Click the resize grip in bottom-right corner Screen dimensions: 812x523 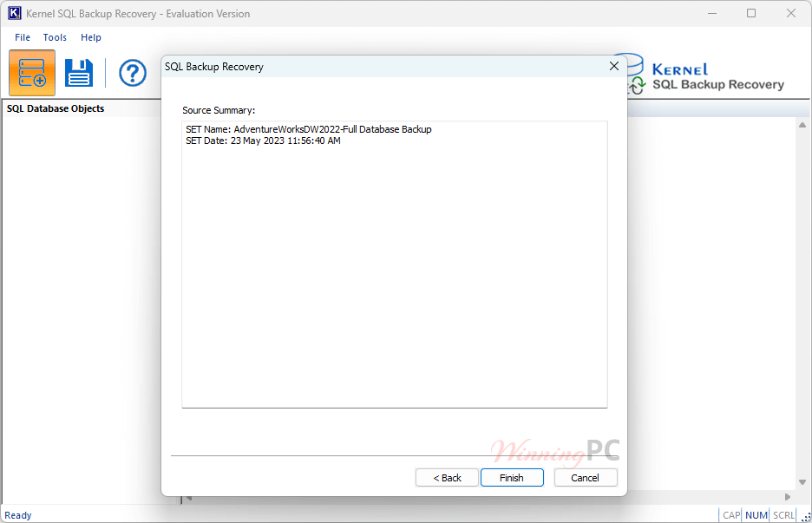(806, 516)
